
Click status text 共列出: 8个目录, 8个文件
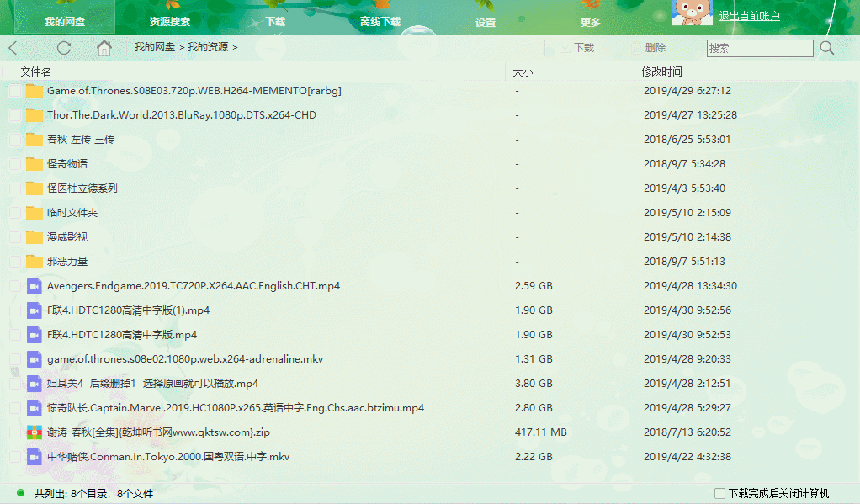click(93, 494)
